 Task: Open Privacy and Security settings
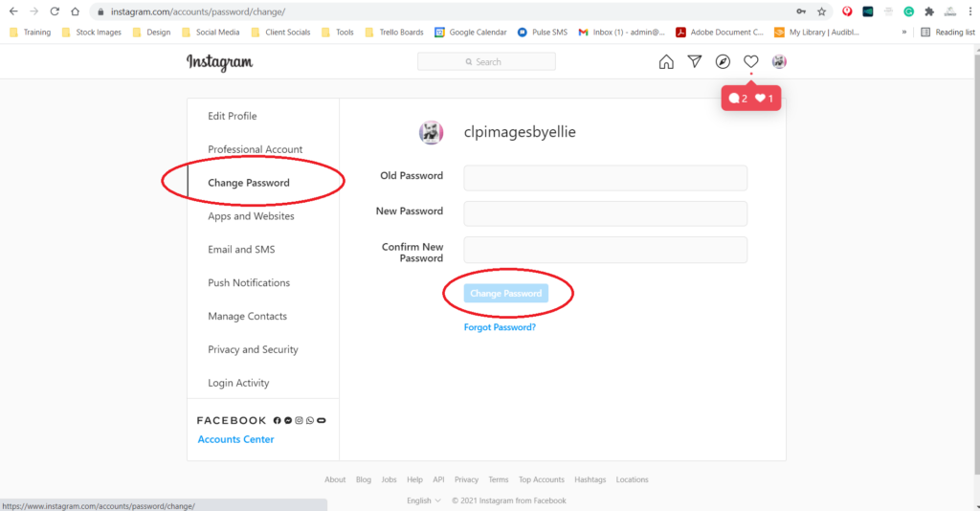(x=253, y=350)
